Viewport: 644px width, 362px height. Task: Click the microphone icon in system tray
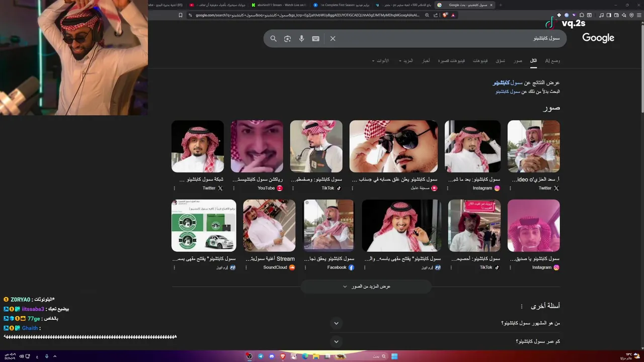47,356
